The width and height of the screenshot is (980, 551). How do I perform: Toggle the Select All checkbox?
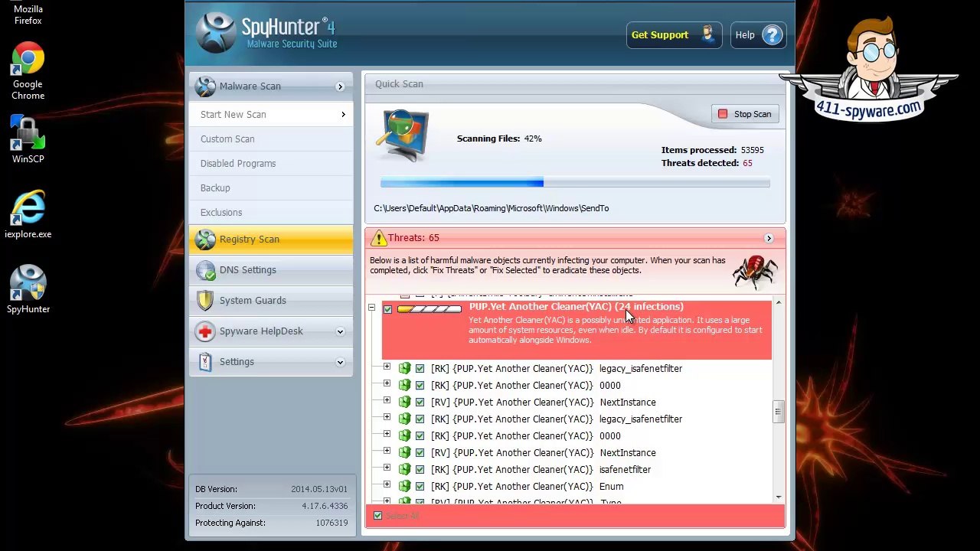click(x=377, y=517)
